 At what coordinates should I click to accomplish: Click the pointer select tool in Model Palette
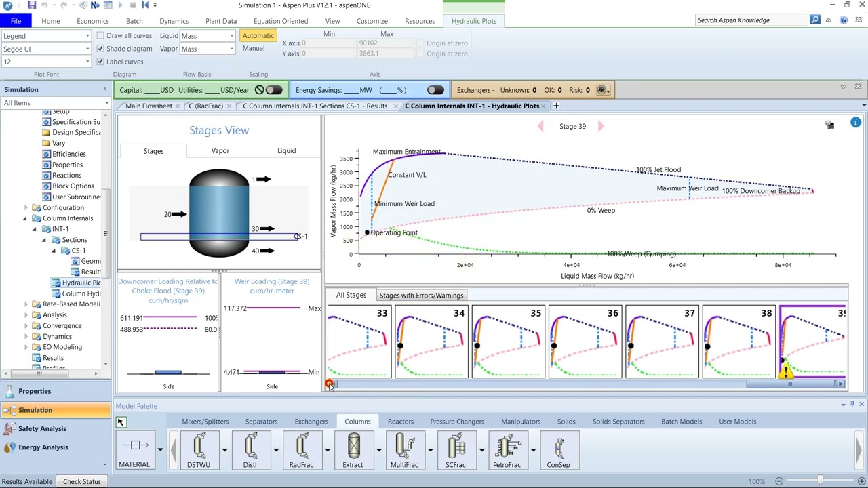[120, 422]
